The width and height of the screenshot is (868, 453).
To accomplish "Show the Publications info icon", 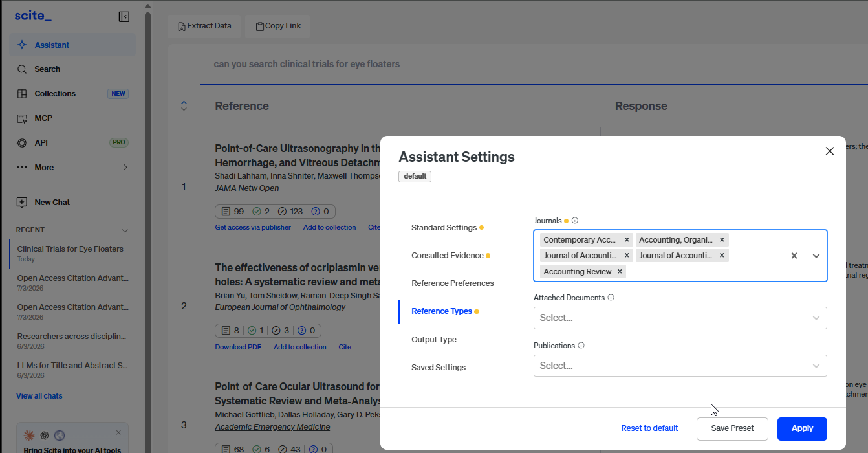I will [581, 346].
